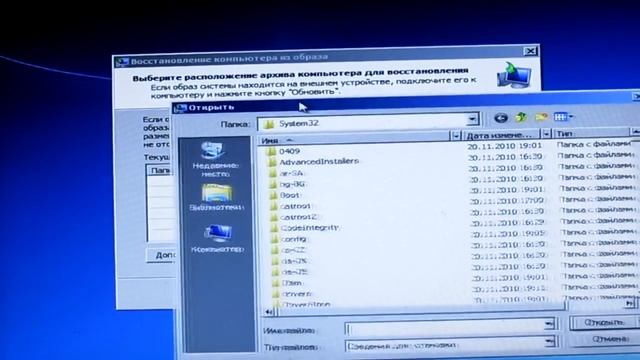Go up one folder level

click(x=521, y=118)
